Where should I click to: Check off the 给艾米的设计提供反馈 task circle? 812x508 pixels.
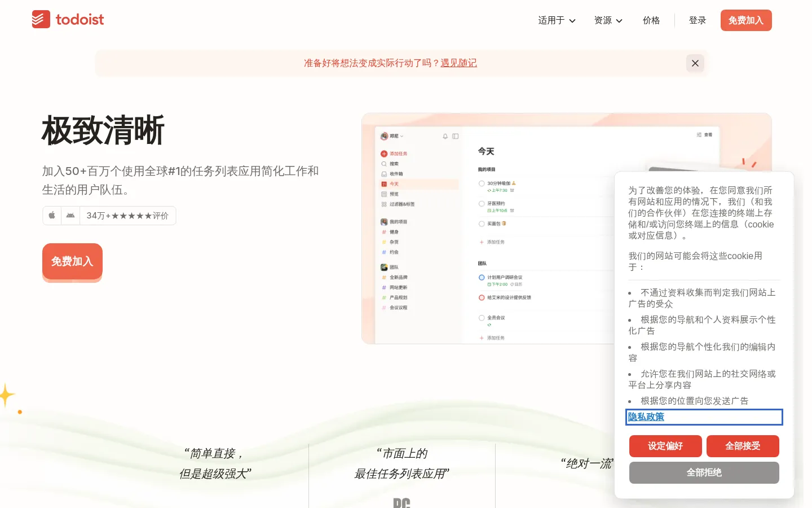coord(482,297)
